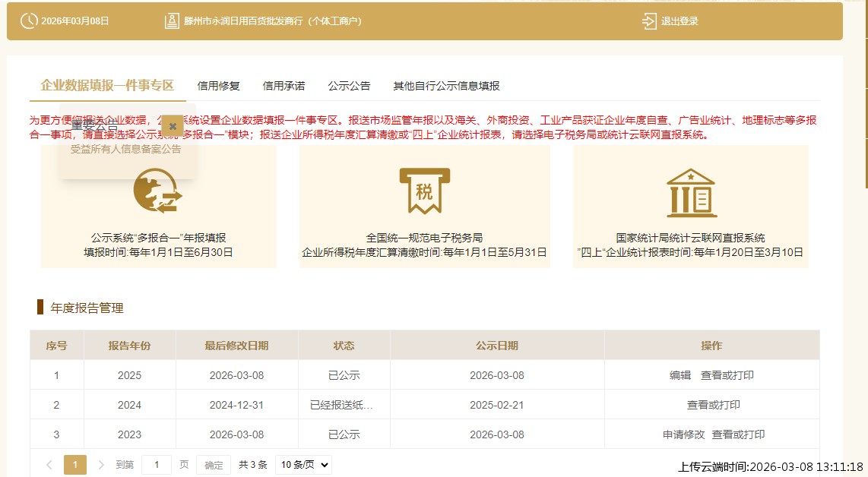Click 编辑 for the 2025 report

tap(680, 374)
